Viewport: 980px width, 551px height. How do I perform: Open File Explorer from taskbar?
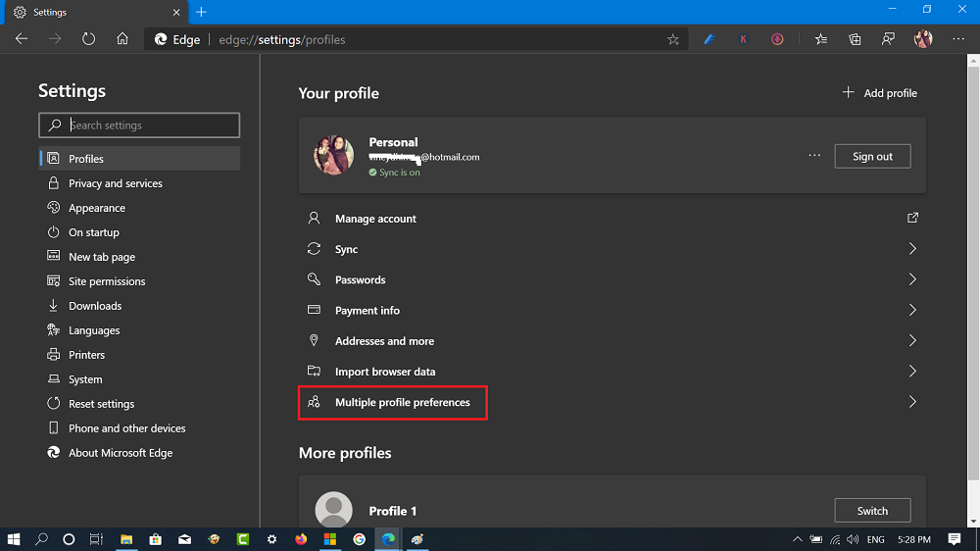pyautogui.click(x=126, y=539)
